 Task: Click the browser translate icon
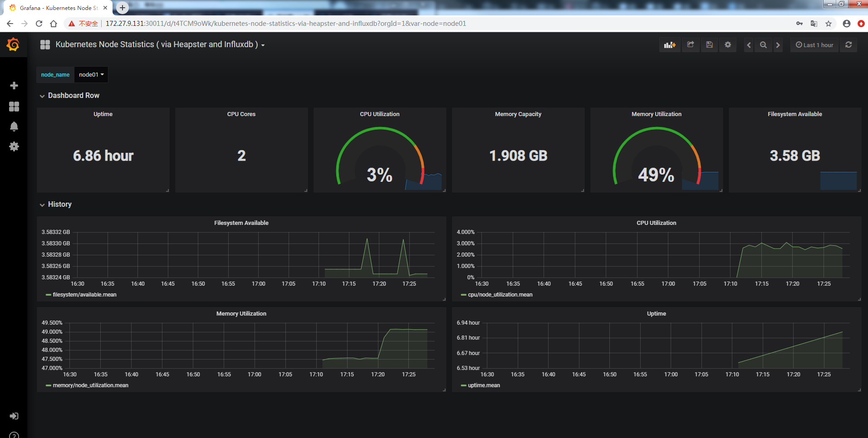(x=814, y=24)
